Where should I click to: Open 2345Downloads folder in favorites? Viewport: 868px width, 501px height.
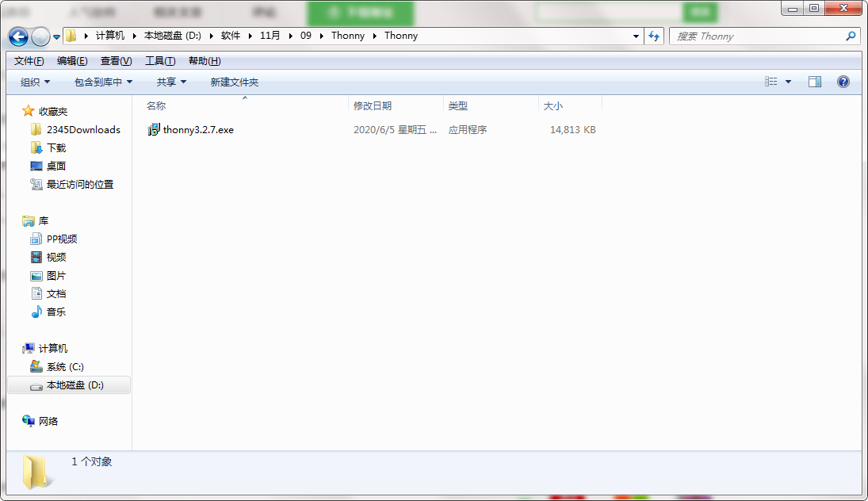pyautogui.click(x=83, y=130)
